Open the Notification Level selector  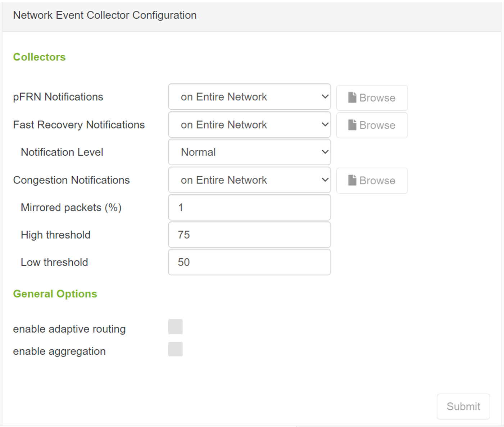pos(249,152)
